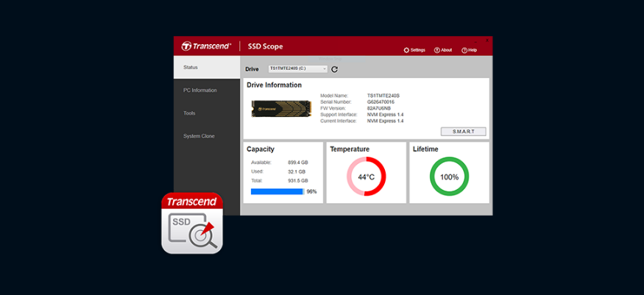Viewport: 644px width, 295px height.
Task: Open the About info dialog
Action: (x=443, y=50)
